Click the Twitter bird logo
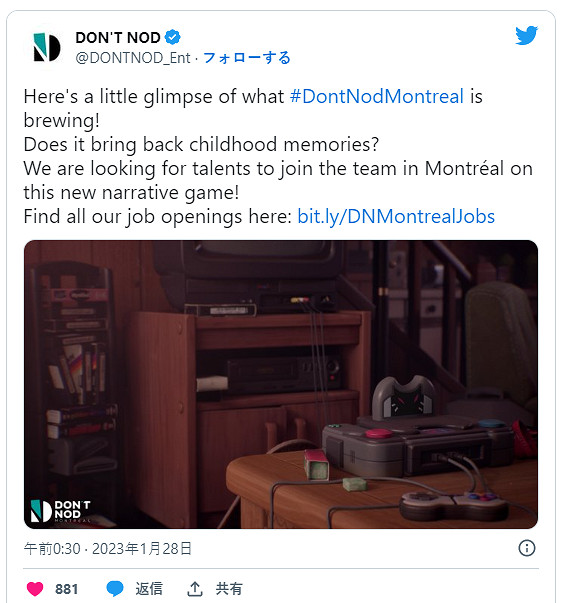Viewport: 561px width, 603px height. point(526,35)
